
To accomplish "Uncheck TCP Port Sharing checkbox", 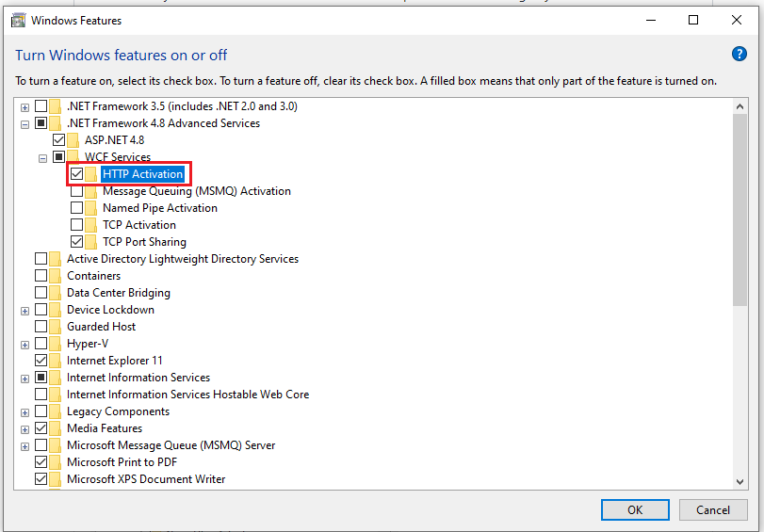I will pos(76,242).
